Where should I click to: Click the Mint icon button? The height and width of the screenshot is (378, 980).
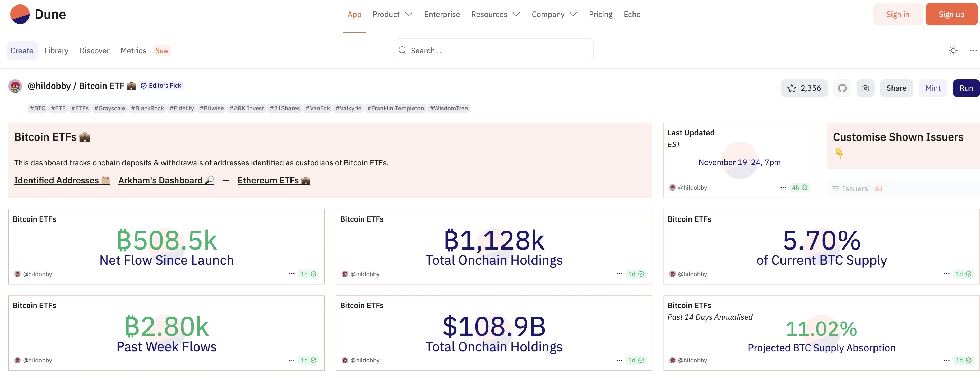tap(933, 88)
